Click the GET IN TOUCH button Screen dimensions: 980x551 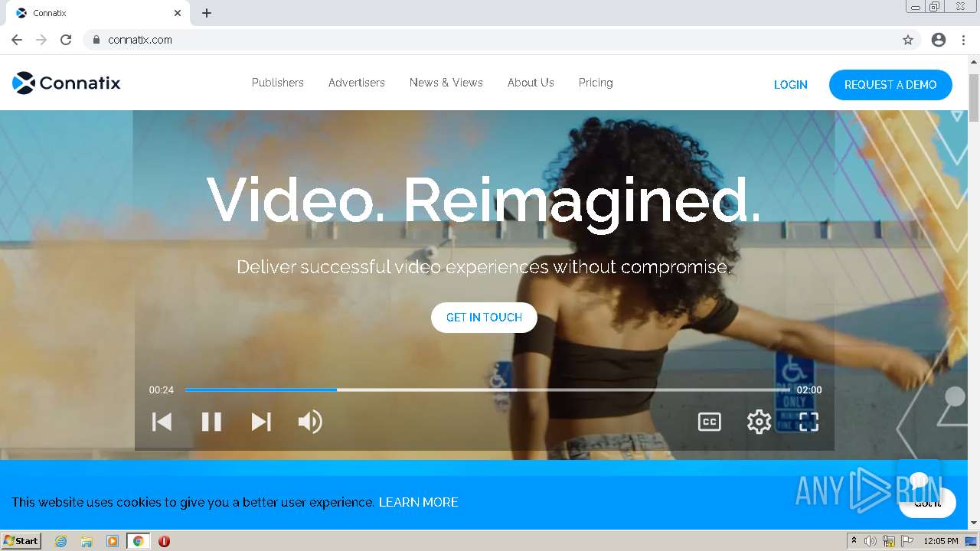coord(484,318)
